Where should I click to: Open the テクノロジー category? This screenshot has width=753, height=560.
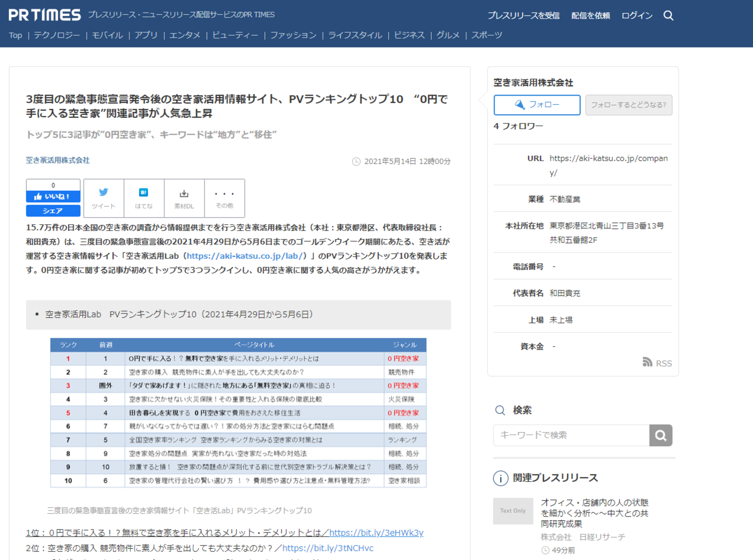point(57,35)
